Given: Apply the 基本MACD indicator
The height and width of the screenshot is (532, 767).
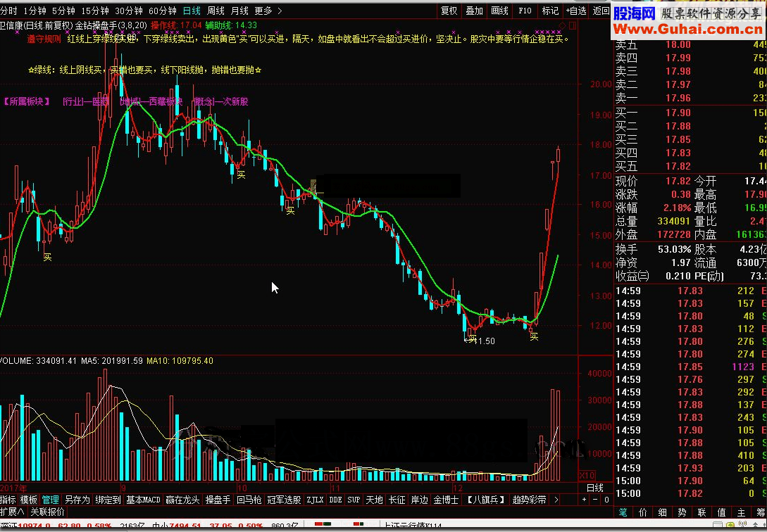Looking at the screenshot, I should [x=143, y=500].
